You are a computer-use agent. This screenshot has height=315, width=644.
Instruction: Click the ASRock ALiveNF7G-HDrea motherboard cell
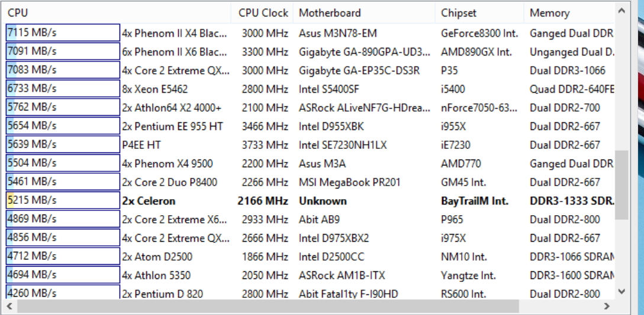pyautogui.click(x=365, y=108)
